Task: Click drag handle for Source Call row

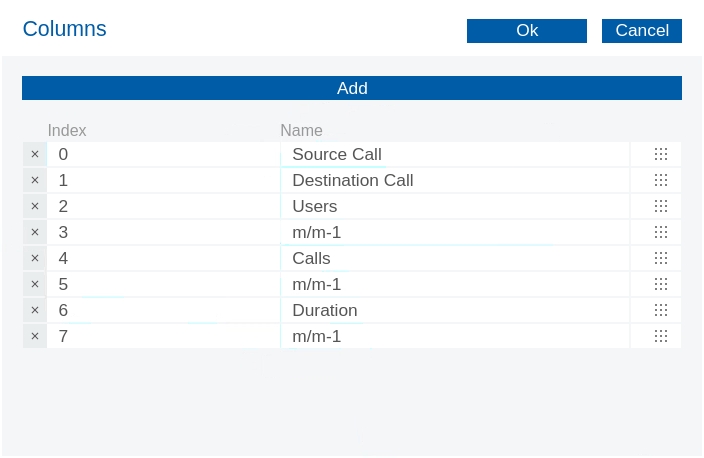Action: (x=660, y=154)
